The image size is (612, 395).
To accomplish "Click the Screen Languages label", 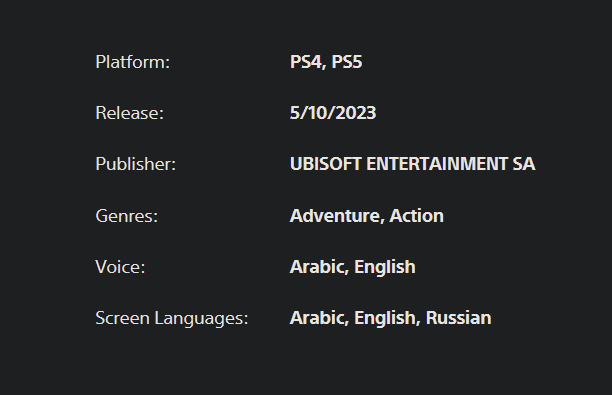I will (172, 318).
